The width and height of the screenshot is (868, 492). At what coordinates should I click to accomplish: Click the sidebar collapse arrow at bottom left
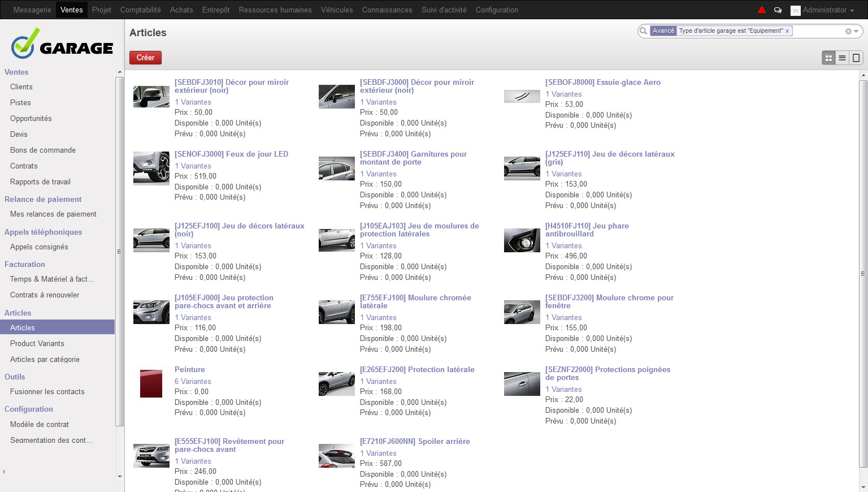pos(4,472)
